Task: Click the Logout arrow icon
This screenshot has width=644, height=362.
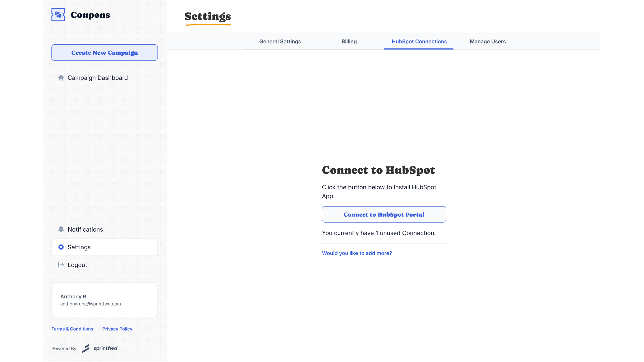Action: (x=61, y=265)
